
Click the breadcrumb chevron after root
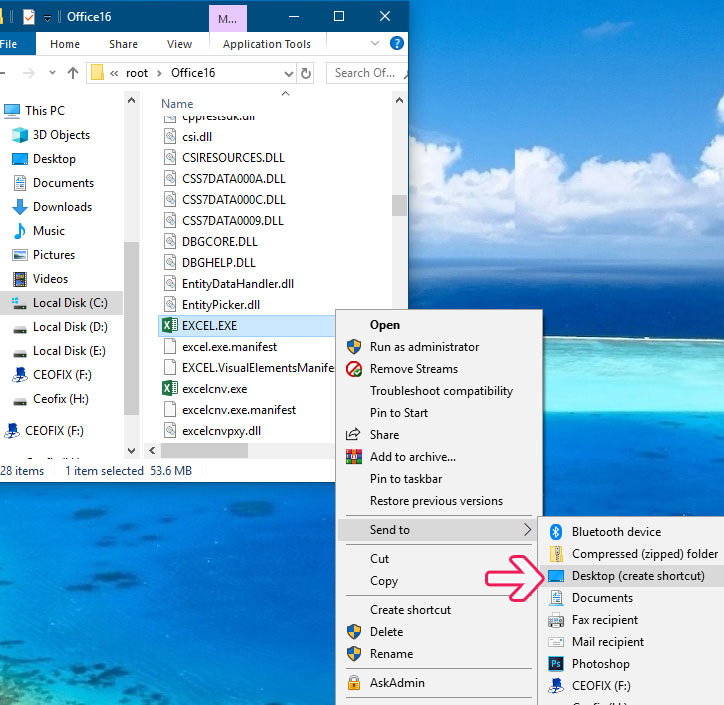pos(159,73)
